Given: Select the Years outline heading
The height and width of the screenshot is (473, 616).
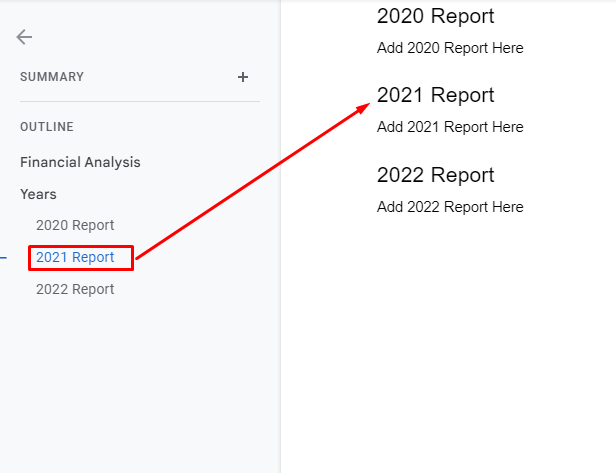Looking at the screenshot, I should click(x=38, y=194).
